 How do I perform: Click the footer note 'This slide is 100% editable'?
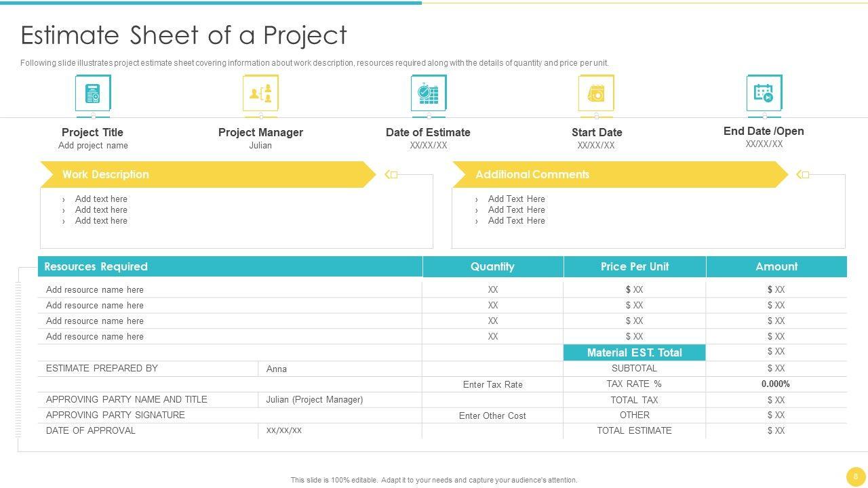click(x=434, y=480)
